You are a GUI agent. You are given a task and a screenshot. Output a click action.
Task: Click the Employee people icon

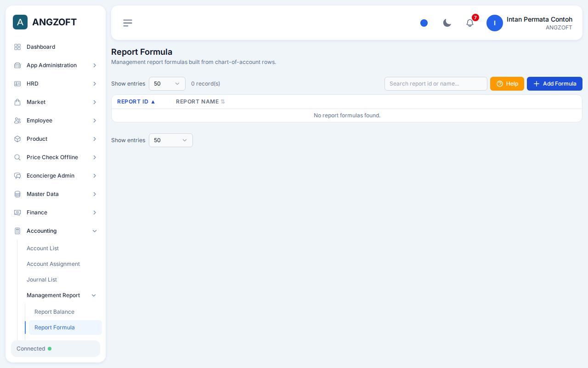pyautogui.click(x=17, y=121)
